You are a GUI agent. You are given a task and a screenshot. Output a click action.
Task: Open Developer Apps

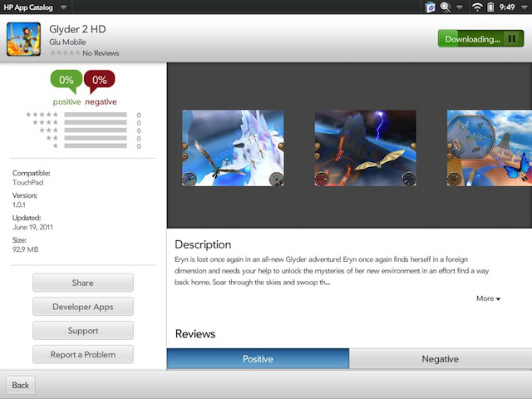click(x=83, y=307)
